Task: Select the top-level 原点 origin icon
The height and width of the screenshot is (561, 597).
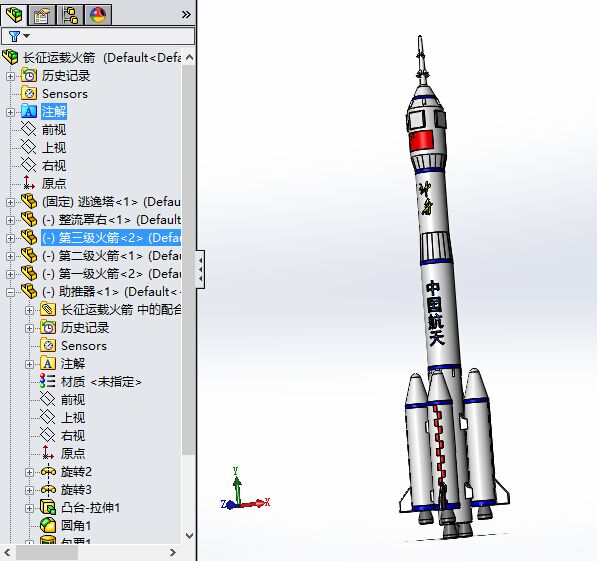Action: tap(29, 183)
